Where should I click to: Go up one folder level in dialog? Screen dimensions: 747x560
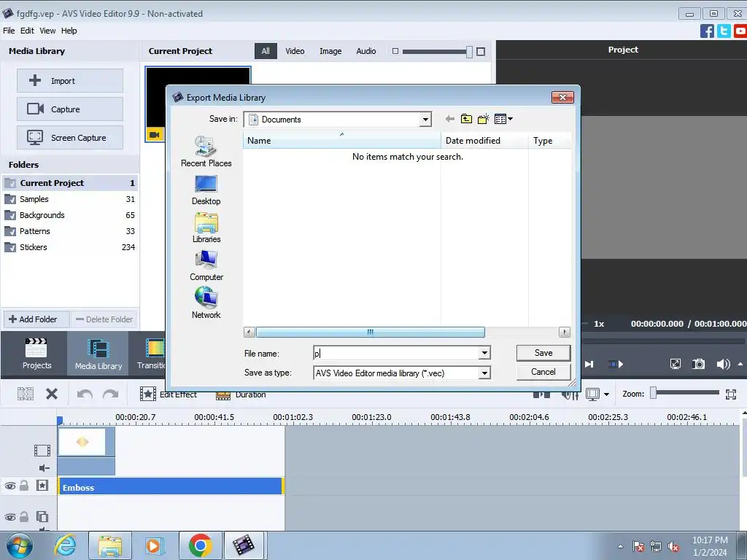click(x=466, y=119)
